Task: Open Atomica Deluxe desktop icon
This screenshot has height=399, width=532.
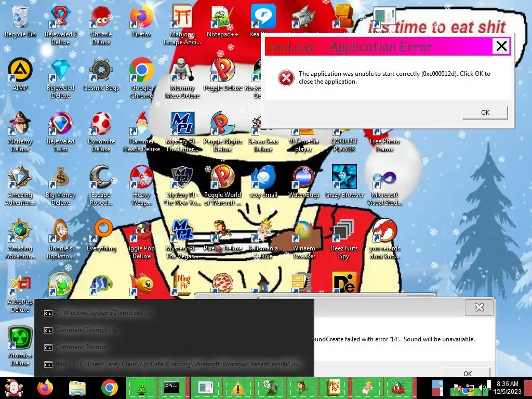Action: (20, 347)
